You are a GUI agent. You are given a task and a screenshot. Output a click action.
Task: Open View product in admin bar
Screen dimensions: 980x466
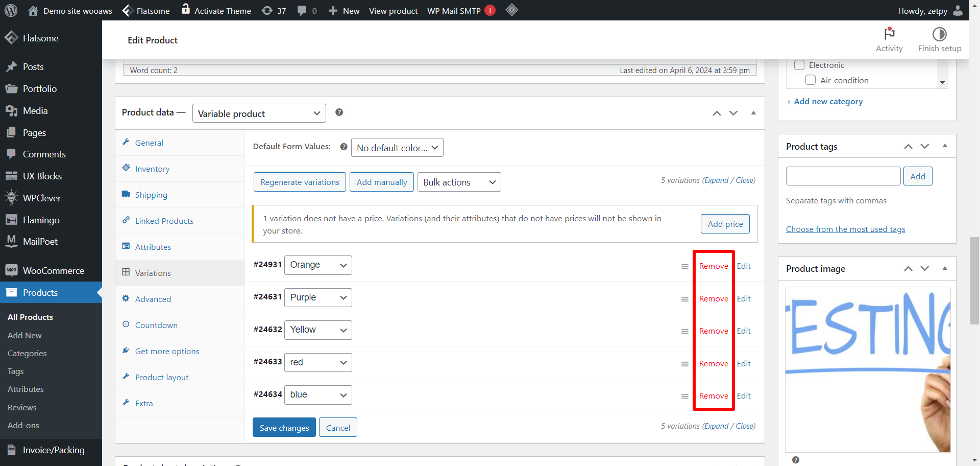coord(393,11)
